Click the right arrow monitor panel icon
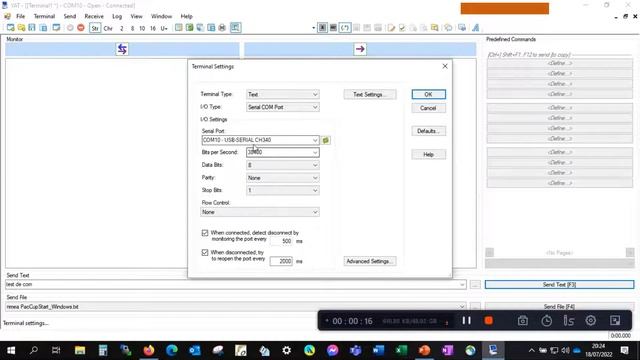Screen dimensions: 640x360 360,49
